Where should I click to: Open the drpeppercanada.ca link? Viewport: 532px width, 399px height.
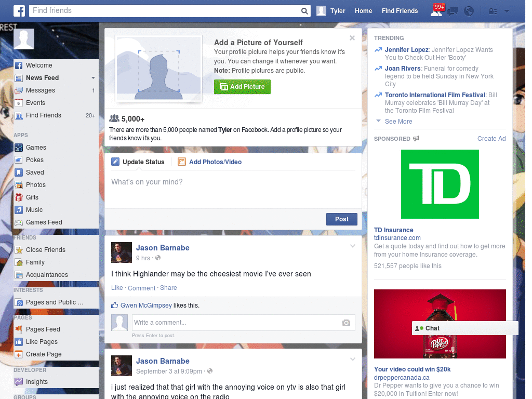tap(402, 378)
